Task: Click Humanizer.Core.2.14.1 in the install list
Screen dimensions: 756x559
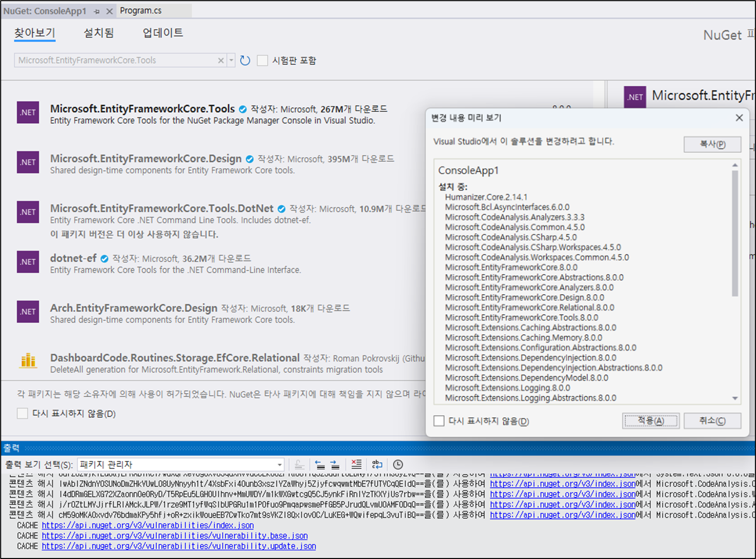Action: tap(486, 197)
